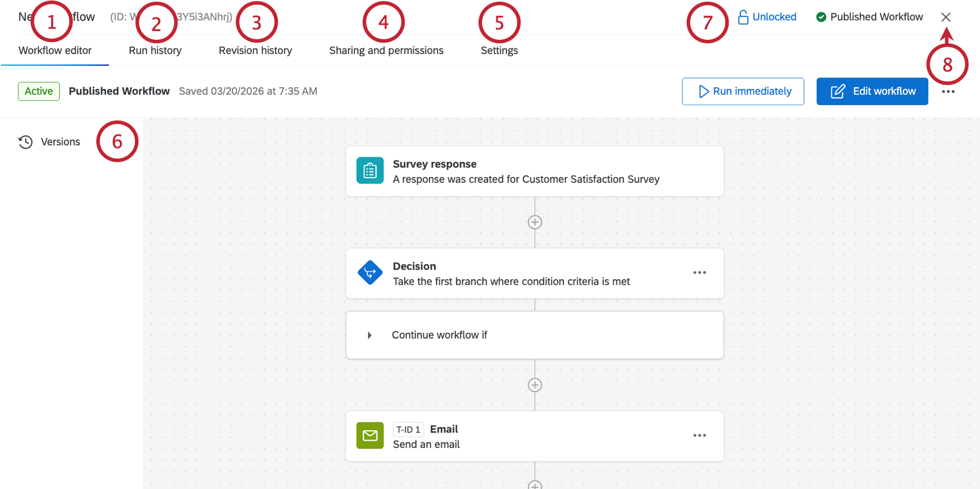
Task: Open the Email task options menu
Action: point(700,435)
